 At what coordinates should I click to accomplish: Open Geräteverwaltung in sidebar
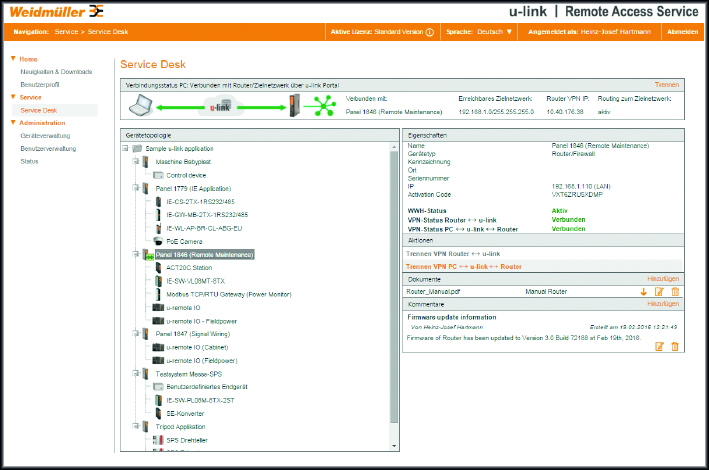[45, 136]
